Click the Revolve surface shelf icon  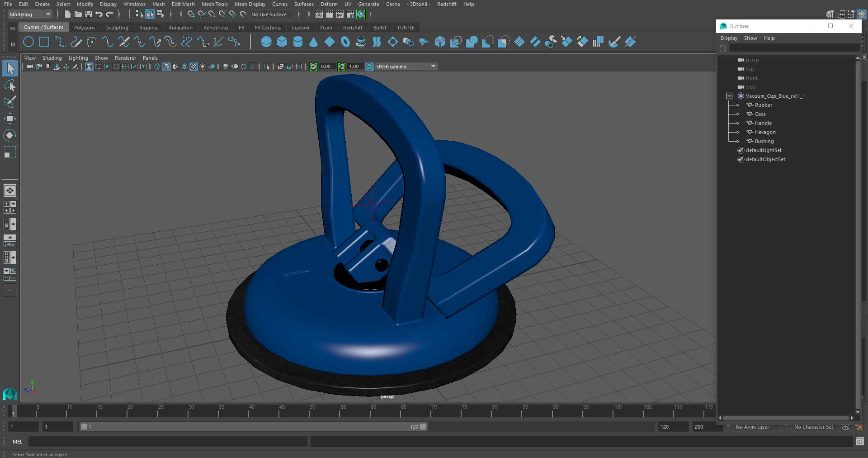coord(361,42)
